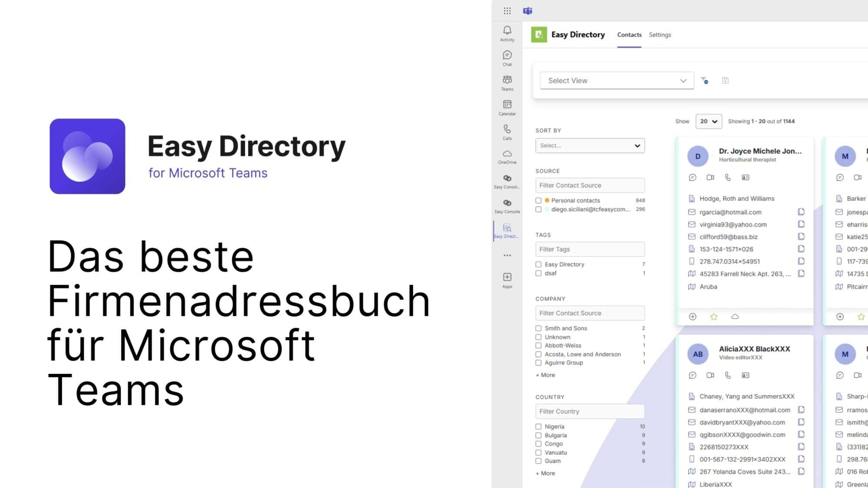Check the Easy Directory tag filter
This screenshot has width=868, height=488.
pyautogui.click(x=538, y=264)
